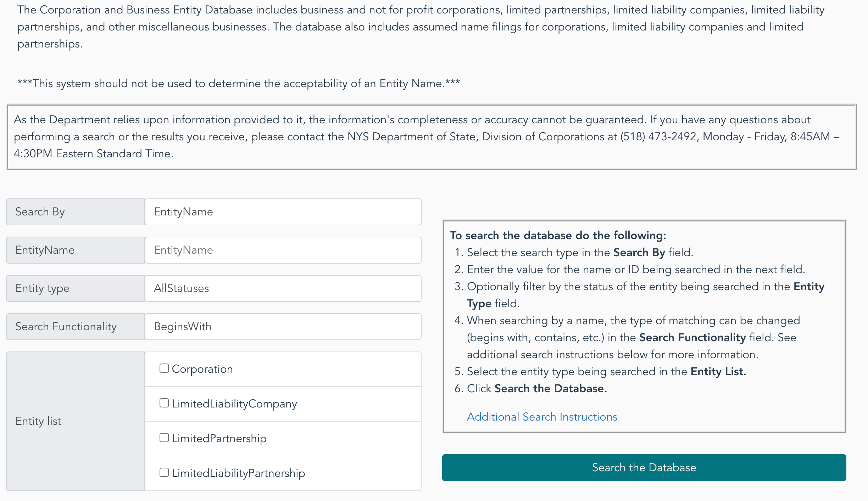Click the EntityName field label

[45, 250]
